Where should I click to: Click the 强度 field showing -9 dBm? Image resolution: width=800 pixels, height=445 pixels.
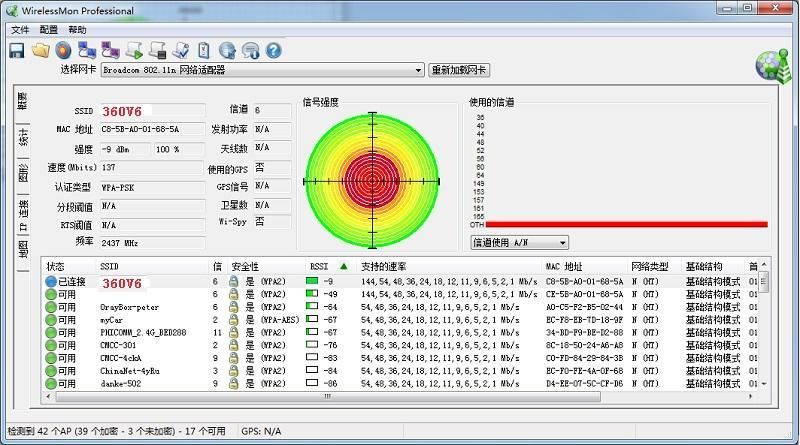124,149
